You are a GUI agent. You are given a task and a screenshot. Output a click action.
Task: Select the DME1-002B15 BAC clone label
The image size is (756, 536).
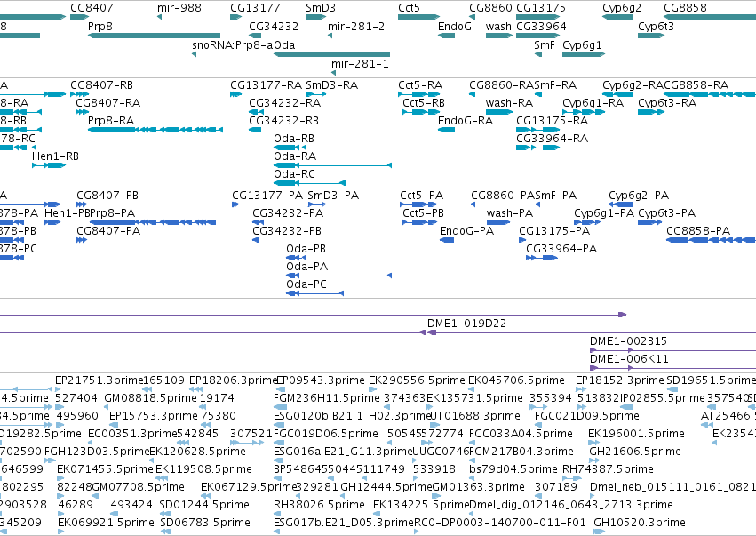tap(628, 341)
